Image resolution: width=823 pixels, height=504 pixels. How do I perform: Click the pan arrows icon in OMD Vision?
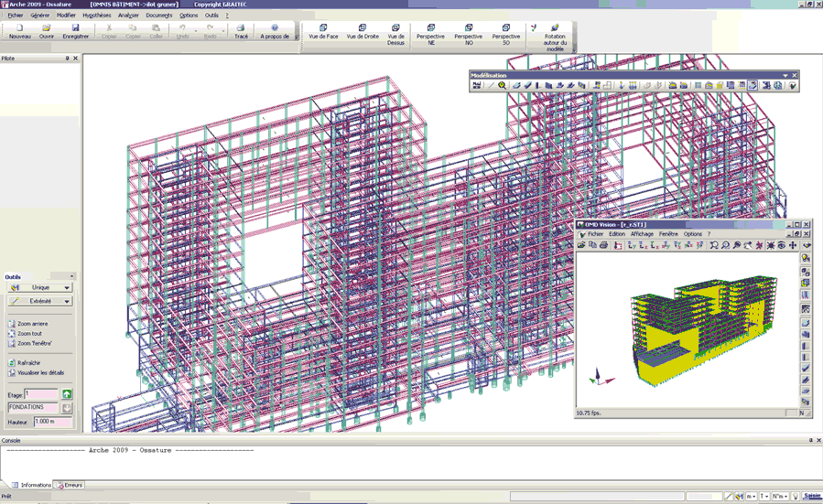793,245
